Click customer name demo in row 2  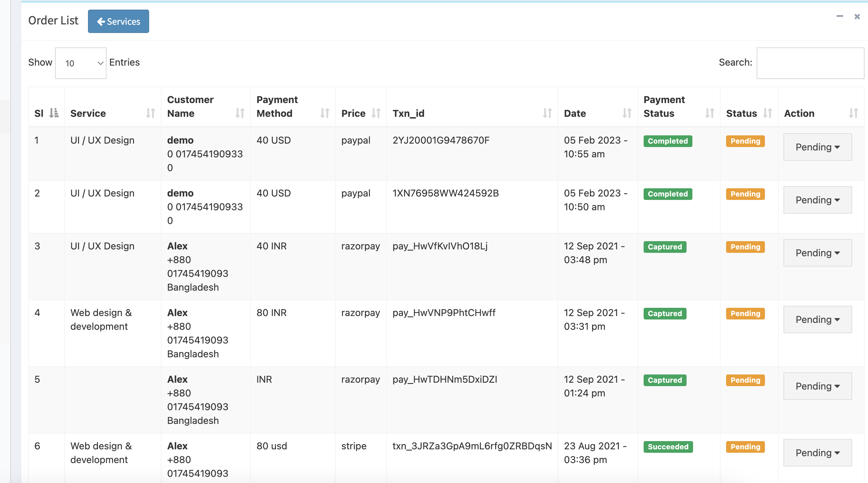click(x=180, y=193)
